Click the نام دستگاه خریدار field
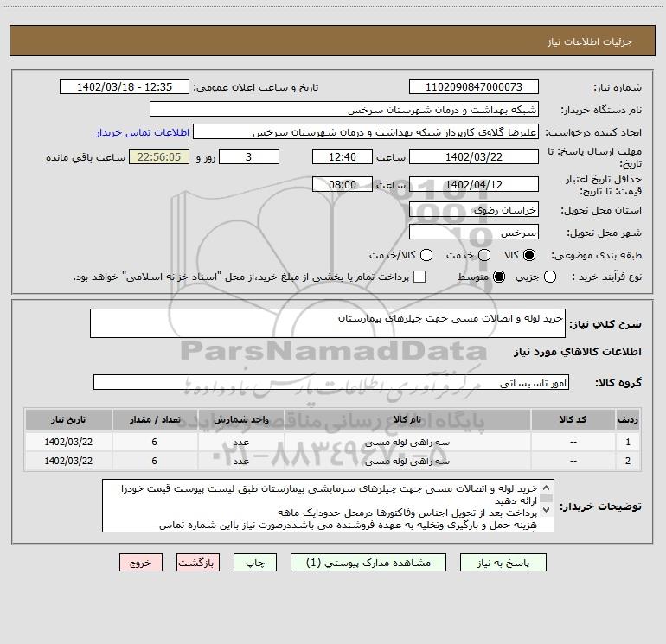This screenshot has width=666, height=644. (344, 110)
